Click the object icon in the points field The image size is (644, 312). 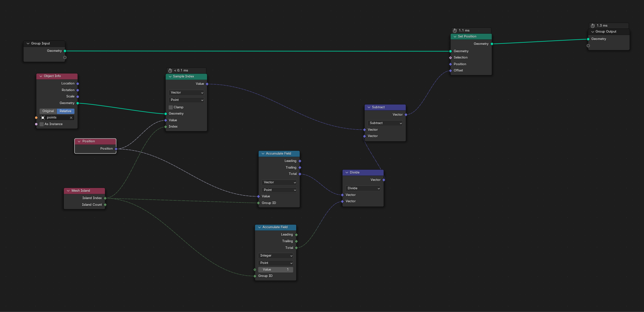click(43, 118)
